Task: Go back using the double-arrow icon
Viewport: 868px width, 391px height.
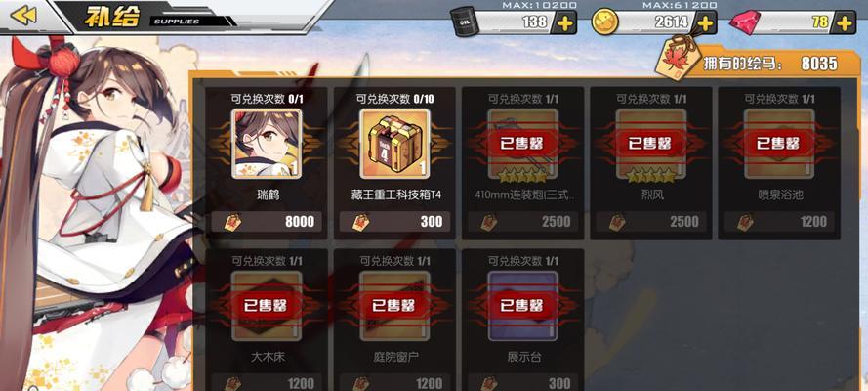Action: click(22, 15)
